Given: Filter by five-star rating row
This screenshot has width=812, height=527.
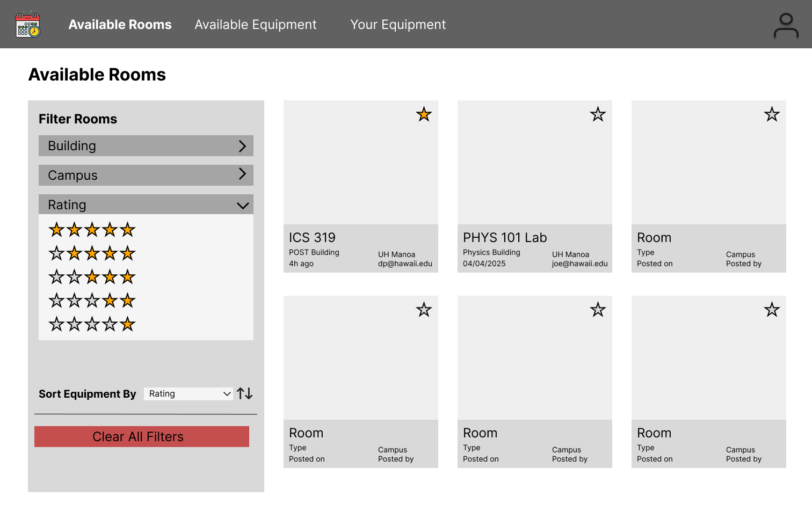Looking at the screenshot, I should coord(92,230).
